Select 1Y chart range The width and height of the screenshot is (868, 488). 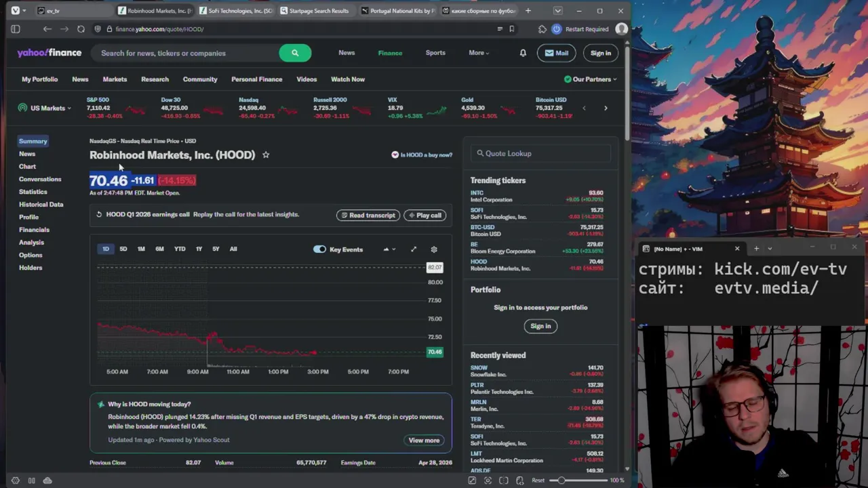[x=199, y=249]
